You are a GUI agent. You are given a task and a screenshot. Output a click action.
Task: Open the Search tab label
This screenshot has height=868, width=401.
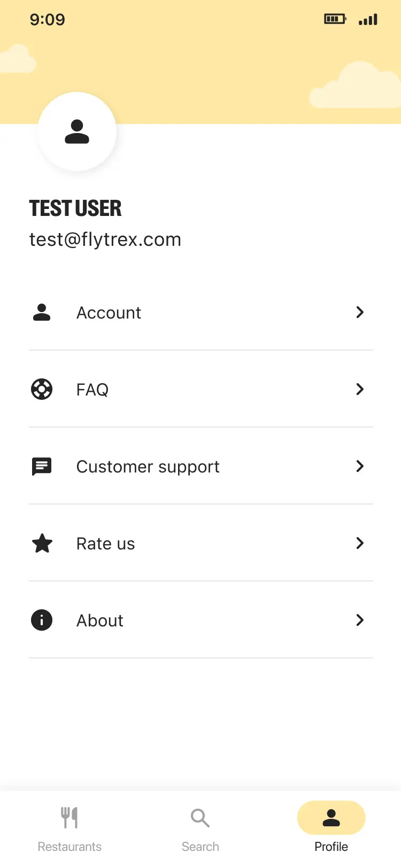(x=200, y=847)
